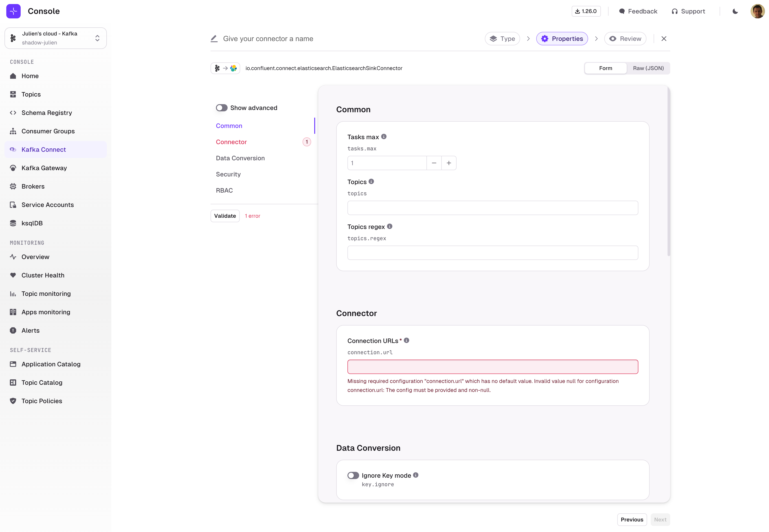The image size is (769, 532).
Task: Click the Brokers chip icon
Action: [x=13, y=186]
